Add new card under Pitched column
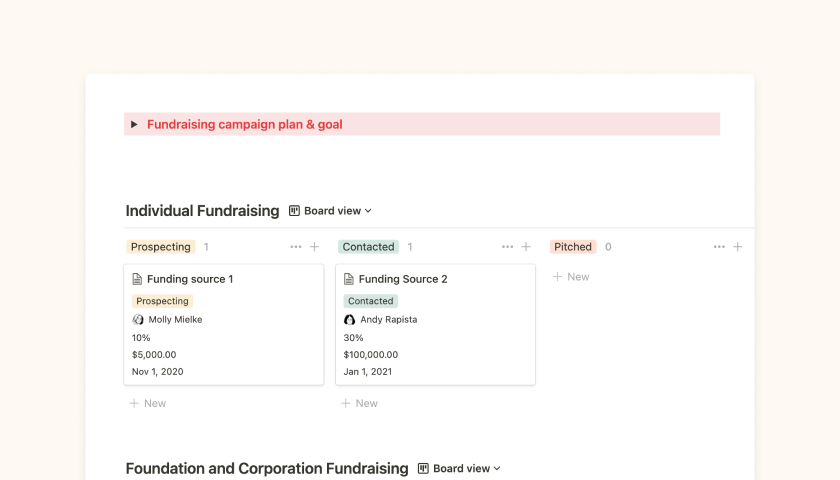 click(x=571, y=277)
